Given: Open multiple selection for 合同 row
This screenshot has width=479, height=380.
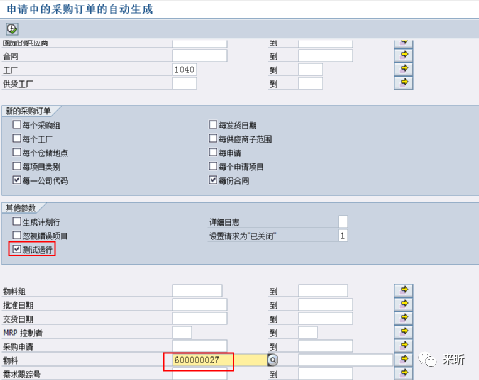Looking at the screenshot, I should pos(404,55).
